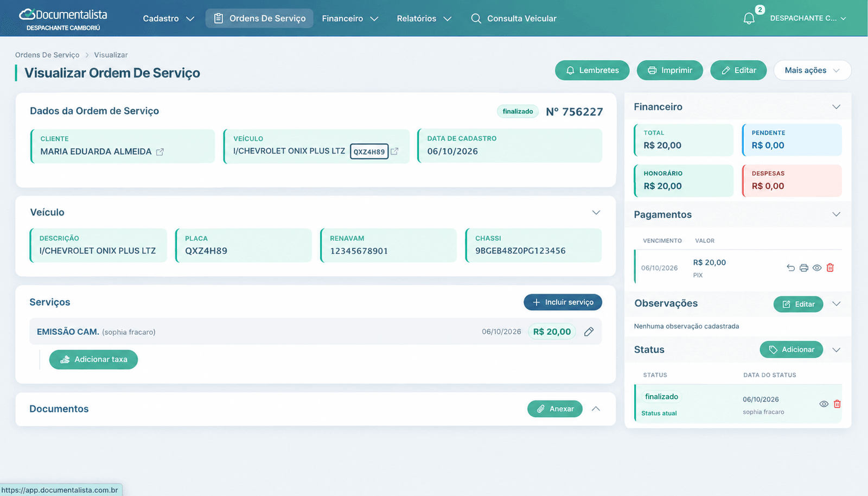This screenshot has height=496, width=868.
Task: Open vehicle external link icon beside QXZ4H89
Action: [x=394, y=151]
